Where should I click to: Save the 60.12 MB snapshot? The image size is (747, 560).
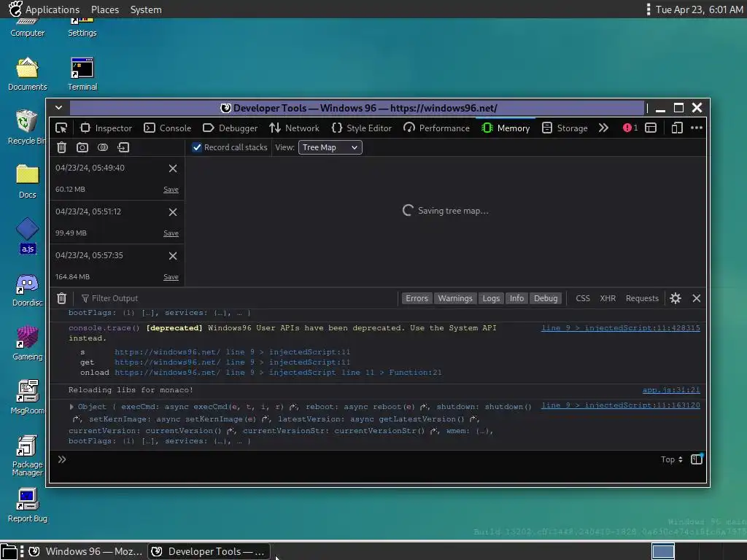click(x=171, y=190)
